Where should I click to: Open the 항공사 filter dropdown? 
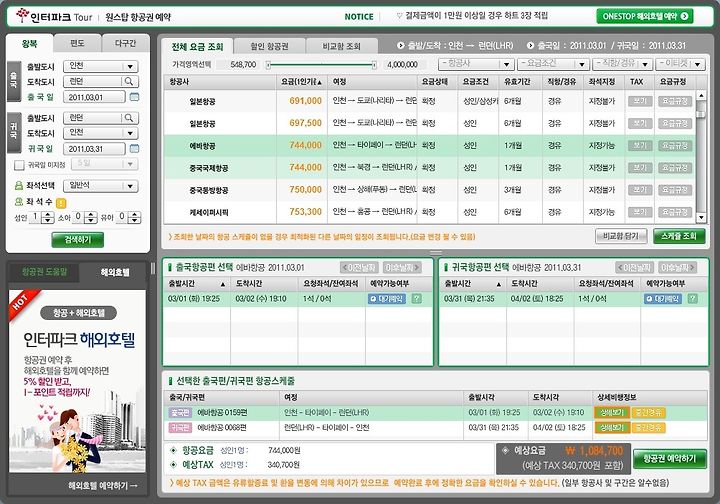475,64
